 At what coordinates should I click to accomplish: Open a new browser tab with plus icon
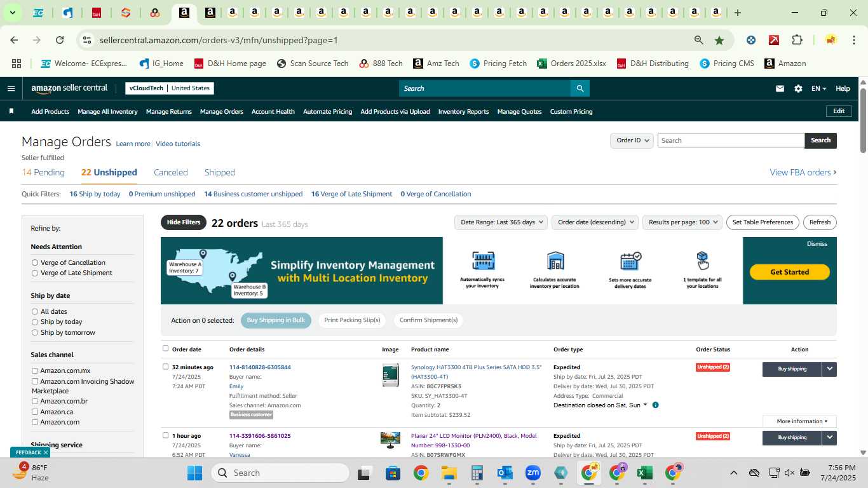(738, 13)
